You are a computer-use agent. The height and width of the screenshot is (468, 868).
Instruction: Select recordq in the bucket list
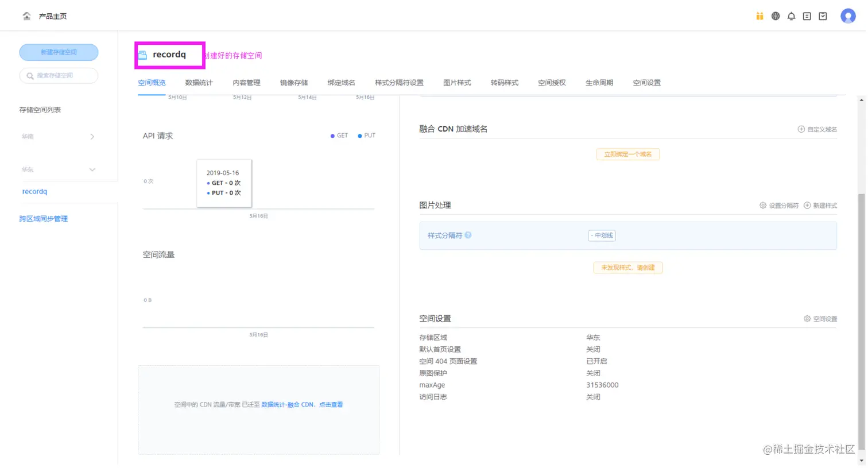(x=34, y=192)
